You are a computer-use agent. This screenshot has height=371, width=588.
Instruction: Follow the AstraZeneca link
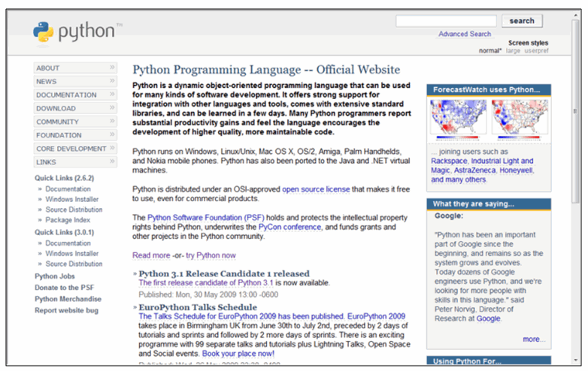474,170
